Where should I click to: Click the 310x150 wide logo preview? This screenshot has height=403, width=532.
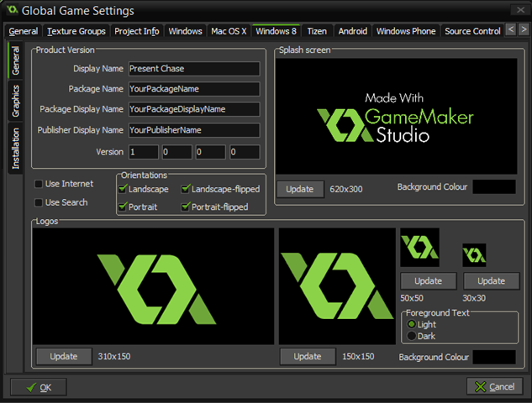tap(153, 286)
